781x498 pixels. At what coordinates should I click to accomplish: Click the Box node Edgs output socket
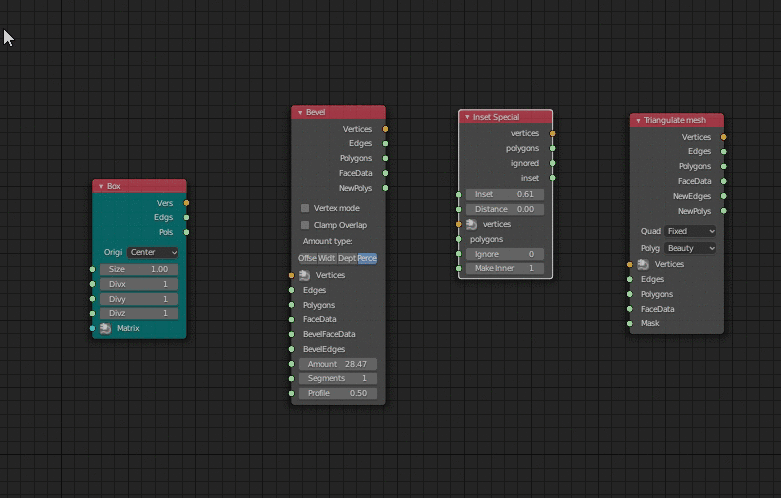pyautogui.click(x=186, y=217)
